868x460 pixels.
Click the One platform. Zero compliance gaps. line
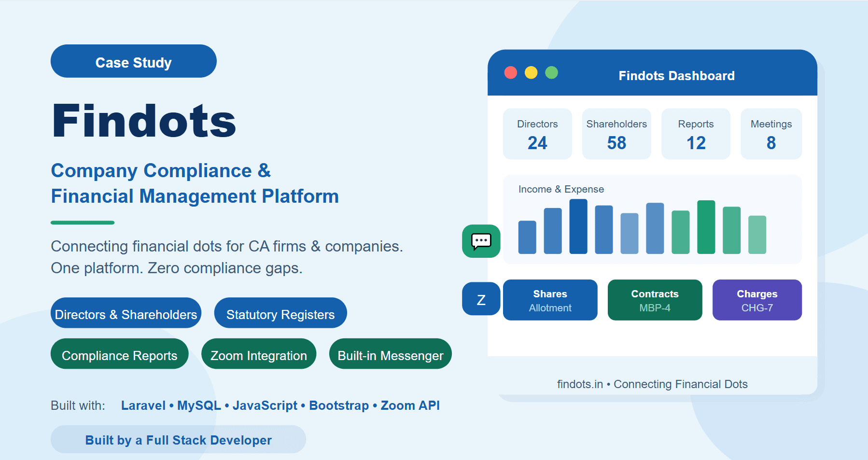pos(177,268)
